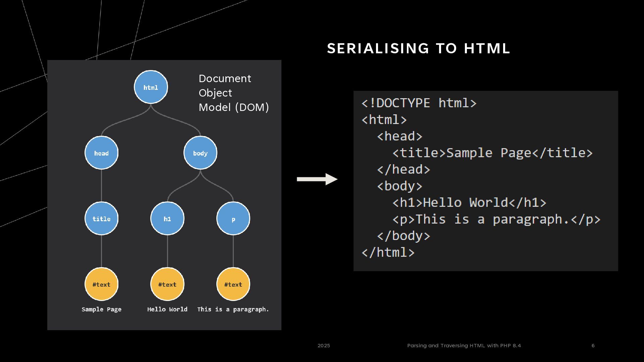Click the 2025 footer text
Screen dimensions: 644x362
[324, 346]
